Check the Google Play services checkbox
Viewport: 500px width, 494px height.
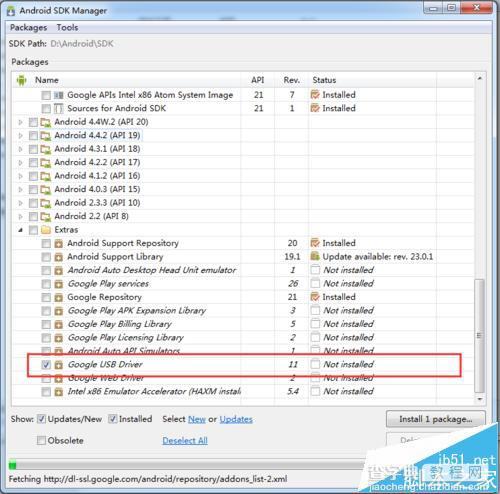[x=46, y=284]
